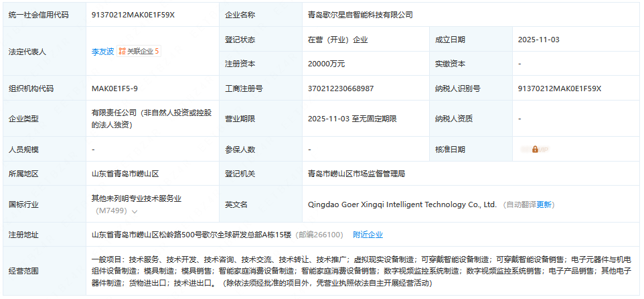The height and width of the screenshot is (299, 644).
Task: Expand the M7499 industry chevron
Action: coord(134,211)
